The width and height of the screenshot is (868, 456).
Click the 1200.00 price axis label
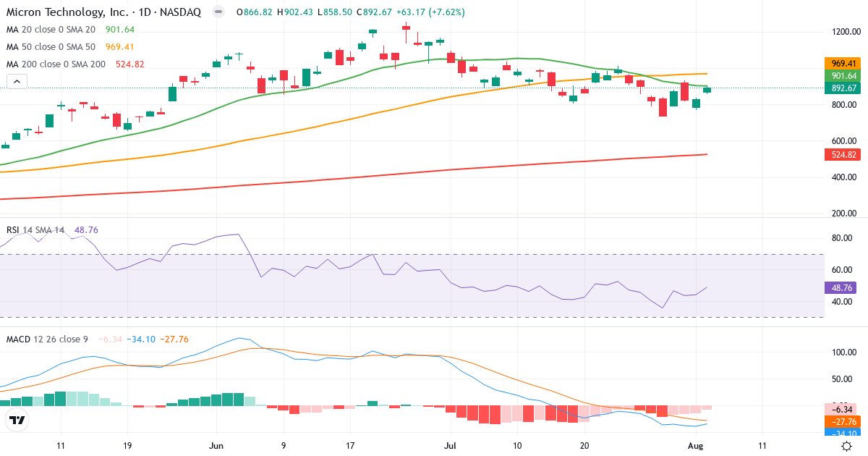[x=846, y=32]
